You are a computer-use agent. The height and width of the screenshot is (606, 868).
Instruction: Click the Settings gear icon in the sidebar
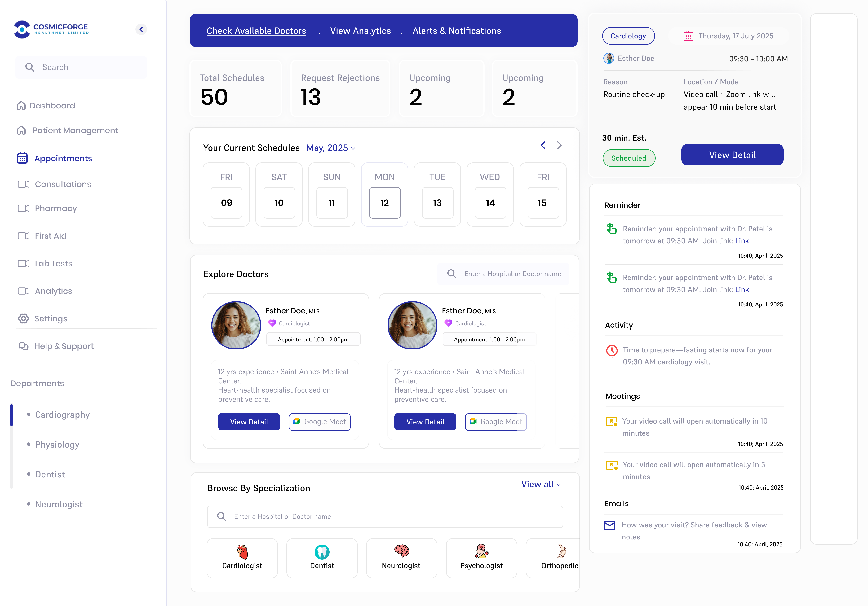(x=23, y=318)
